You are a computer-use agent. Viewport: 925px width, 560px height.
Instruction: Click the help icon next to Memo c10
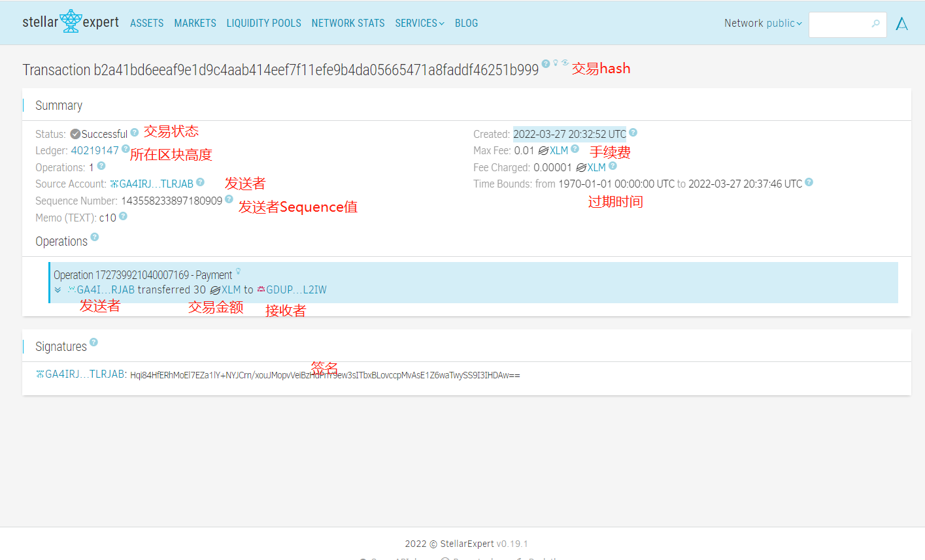(123, 216)
